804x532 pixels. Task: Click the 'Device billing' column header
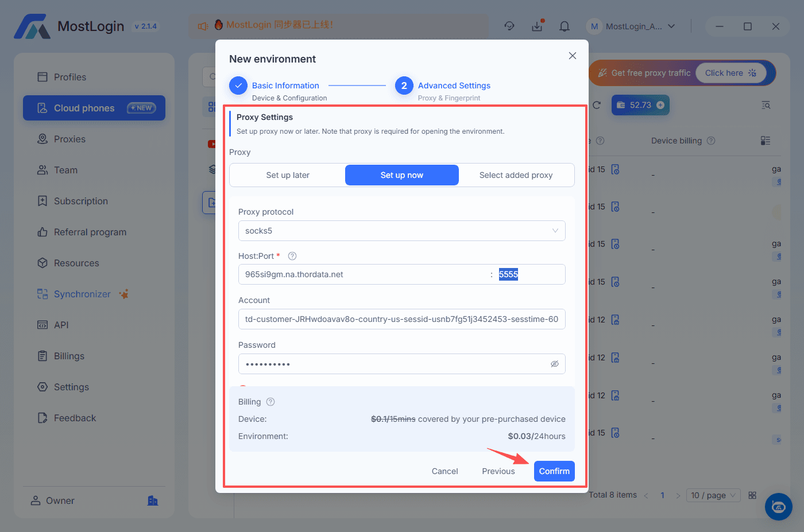[x=677, y=141]
